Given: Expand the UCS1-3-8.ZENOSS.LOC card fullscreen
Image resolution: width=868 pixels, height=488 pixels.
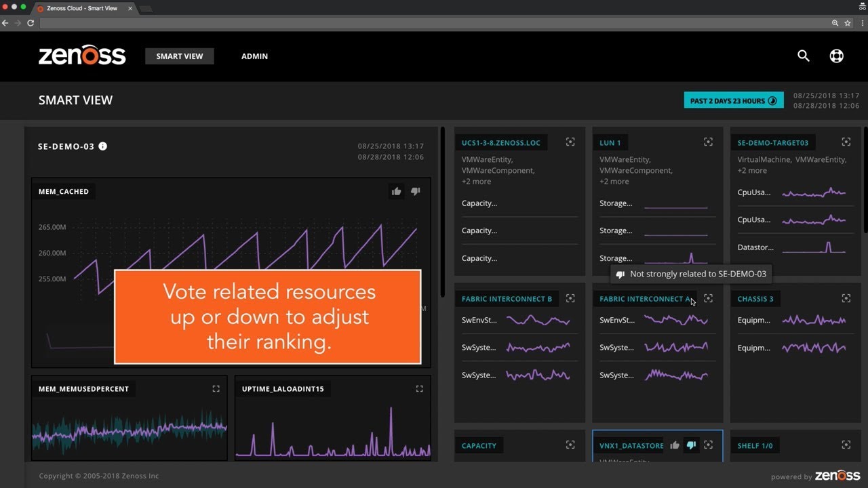Looking at the screenshot, I should pos(570,142).
